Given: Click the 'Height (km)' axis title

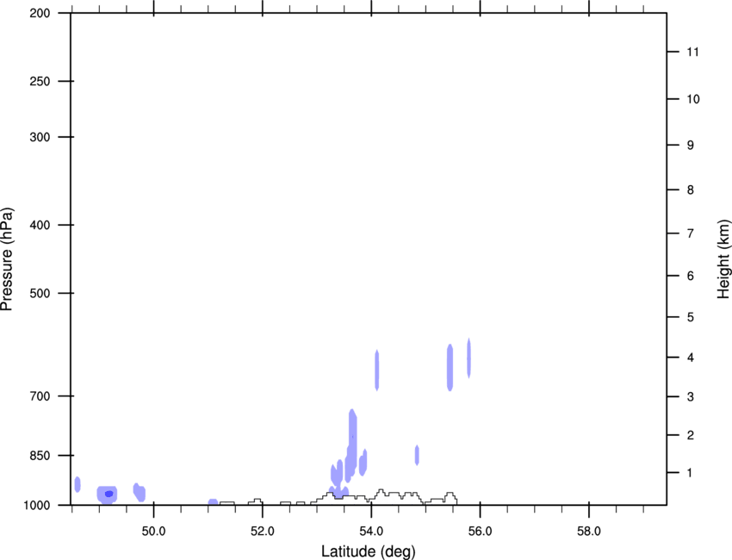Looking at the screenshot, I should (723, 258).
